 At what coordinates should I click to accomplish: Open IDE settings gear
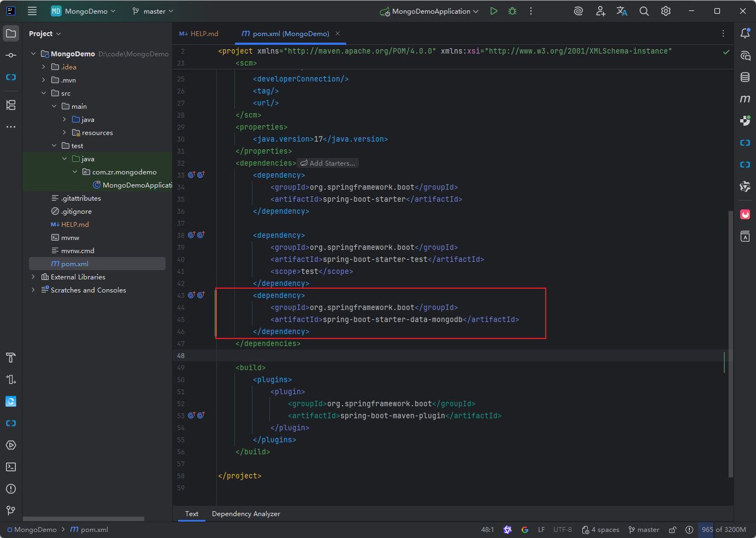(x=666, y=11)
